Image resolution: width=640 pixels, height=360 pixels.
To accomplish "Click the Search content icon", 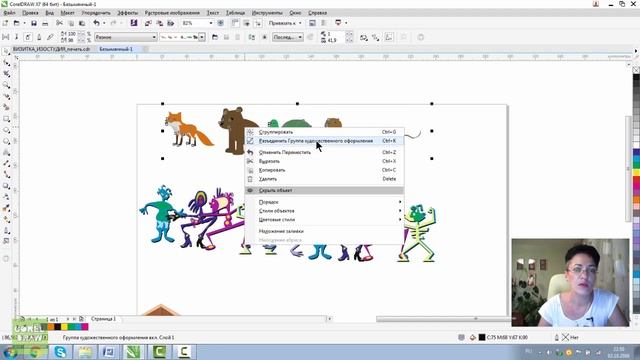I will tap(134, 23).
